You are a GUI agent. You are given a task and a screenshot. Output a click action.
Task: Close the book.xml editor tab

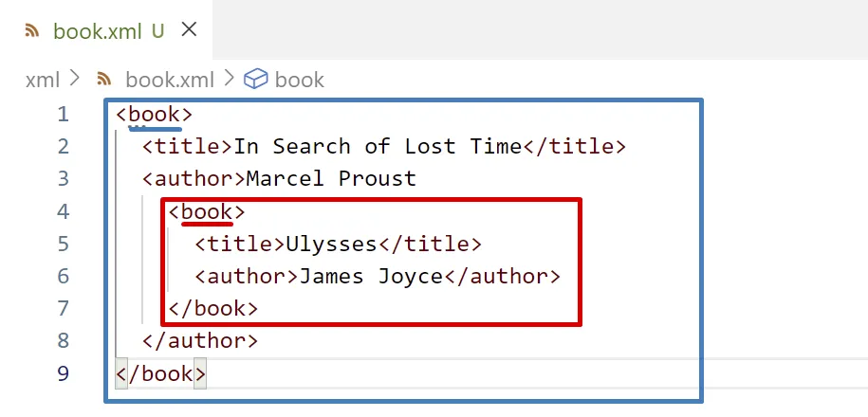click(189, 30)
